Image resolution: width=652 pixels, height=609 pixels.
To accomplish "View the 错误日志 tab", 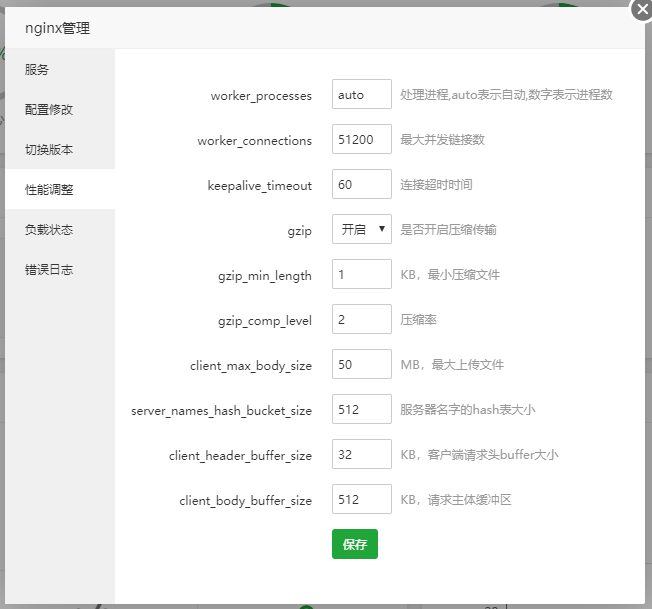I will (60, 269).
